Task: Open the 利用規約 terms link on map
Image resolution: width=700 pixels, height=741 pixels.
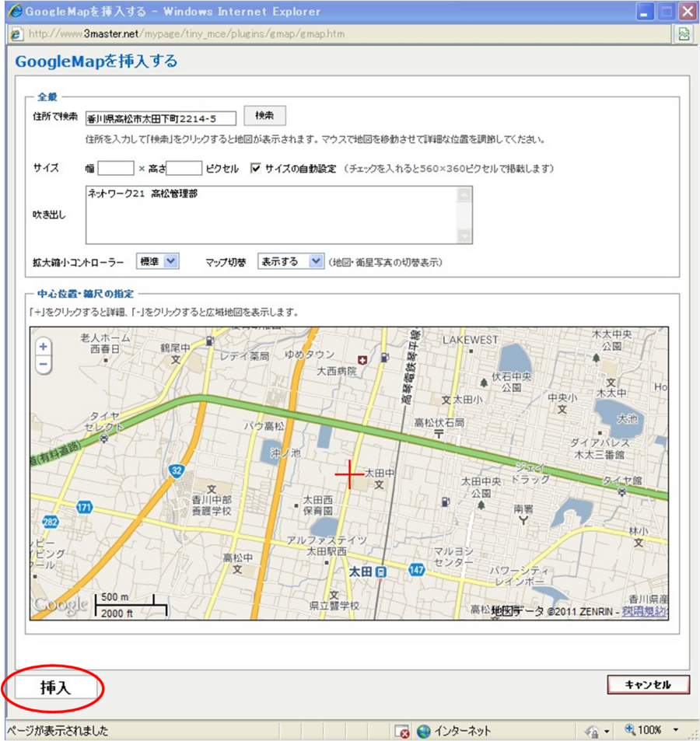Action: pos(644,611)
